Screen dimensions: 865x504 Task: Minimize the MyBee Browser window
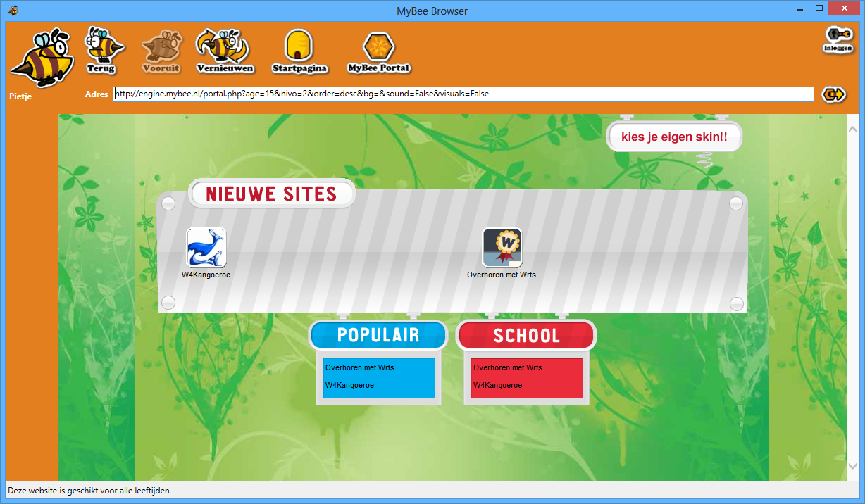pyautogui.click(x=800, y=8)
